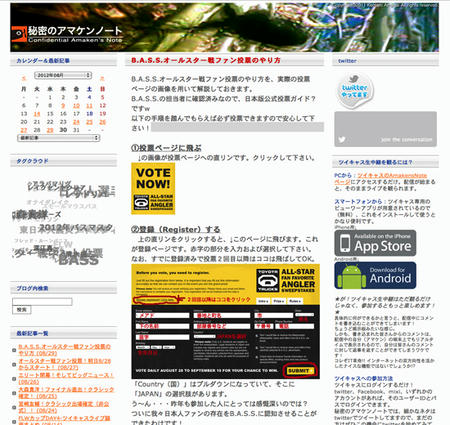Click the blog header banner image

[x=224, y=27]
